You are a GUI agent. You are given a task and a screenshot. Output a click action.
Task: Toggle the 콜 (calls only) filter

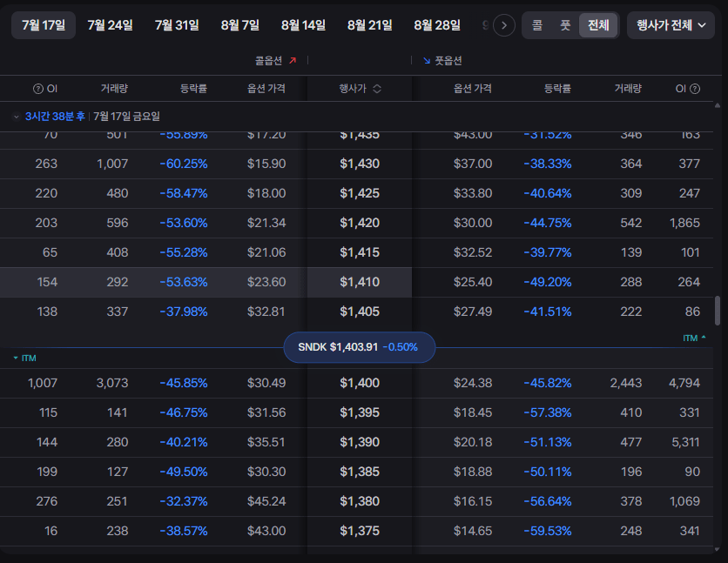coord(536,25)
